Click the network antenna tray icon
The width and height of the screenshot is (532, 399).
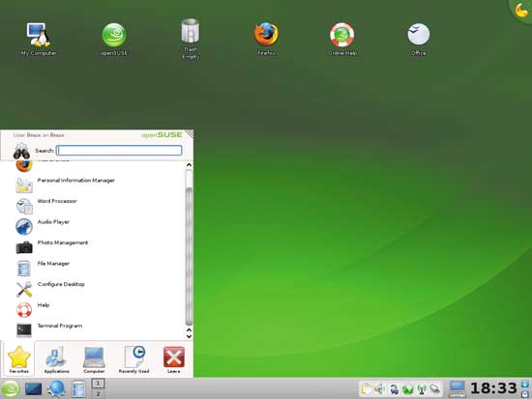pos(422,389)
